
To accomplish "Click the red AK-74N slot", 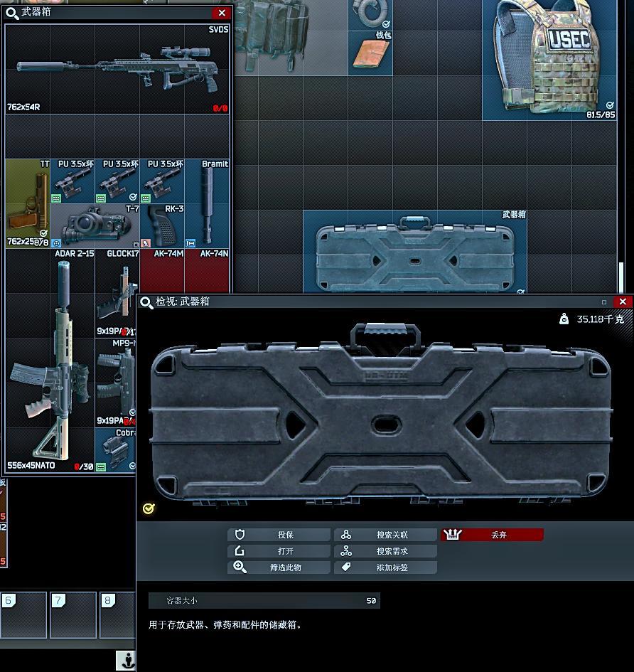I will tap(208, 271).
